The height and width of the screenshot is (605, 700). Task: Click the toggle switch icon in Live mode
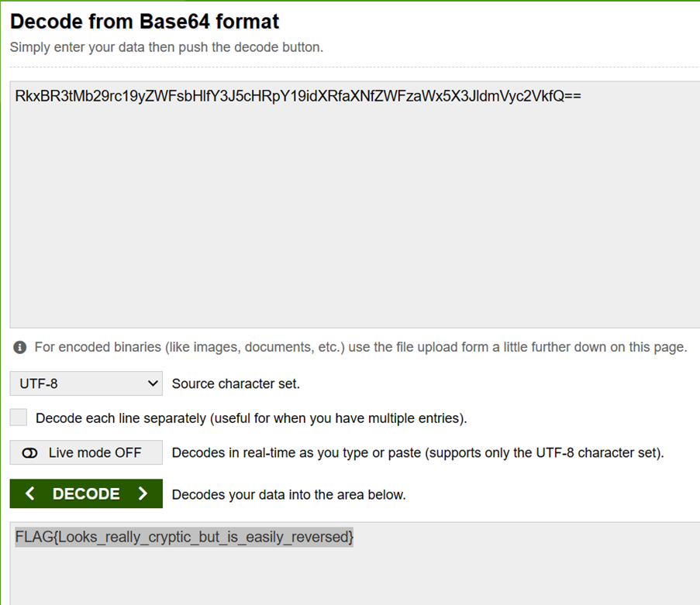pos(30,453)
